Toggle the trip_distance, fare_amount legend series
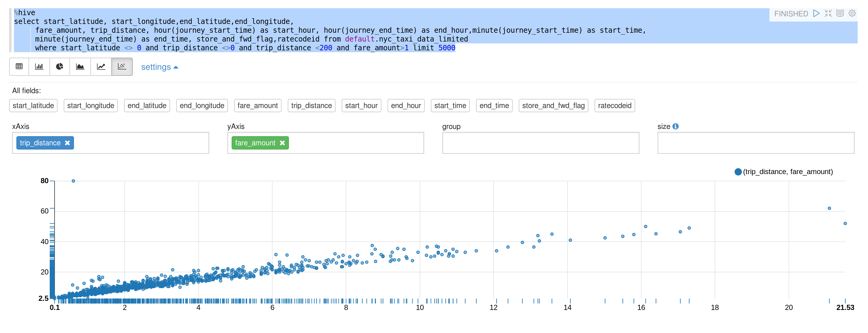The image size is (868, 333). pyautogui.click(x=738, y=172)
